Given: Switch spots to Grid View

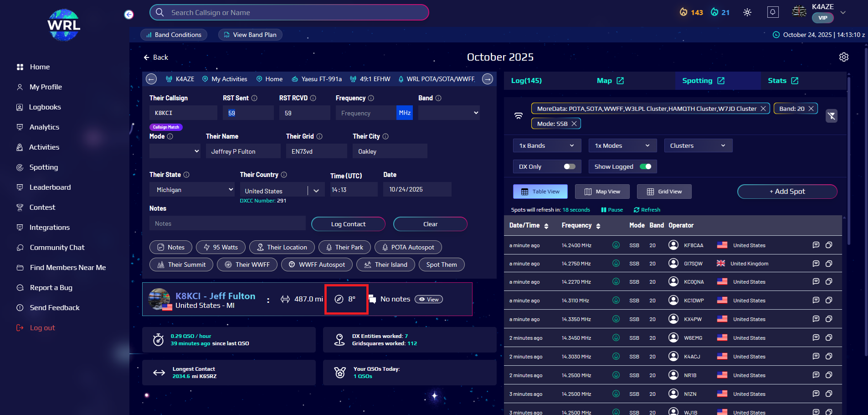Looking at the screenshot, I should pos(664,192).
